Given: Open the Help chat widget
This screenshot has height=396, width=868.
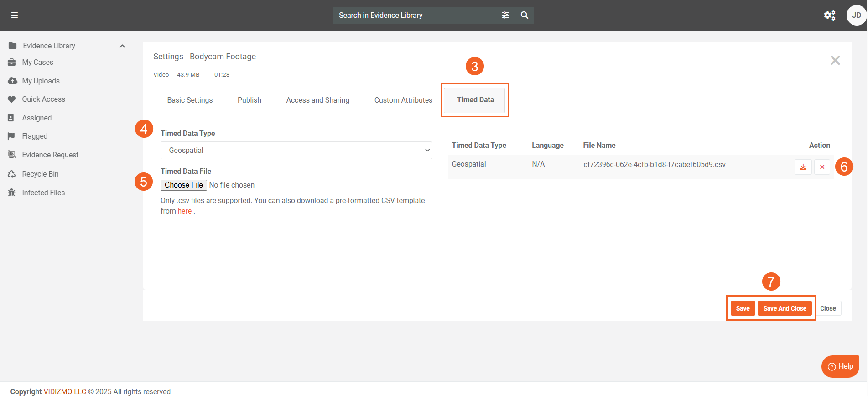Looking at the screenshot, I should click(840, 366).
